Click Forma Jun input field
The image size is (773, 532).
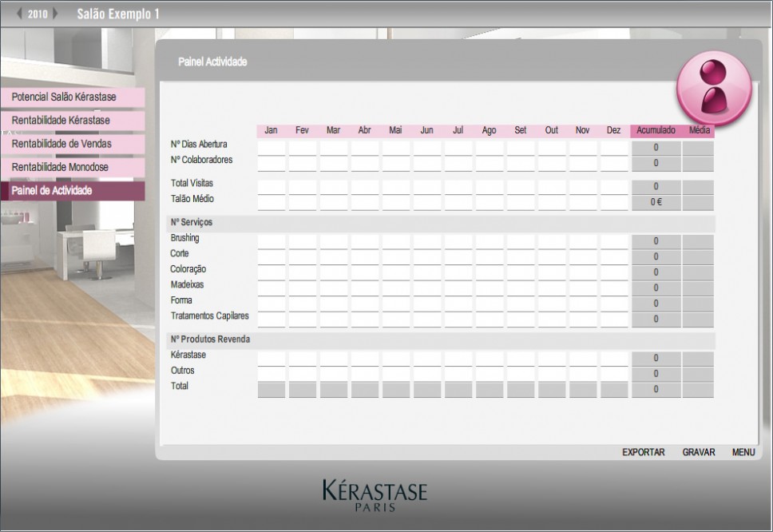click(x=427, y=304)
